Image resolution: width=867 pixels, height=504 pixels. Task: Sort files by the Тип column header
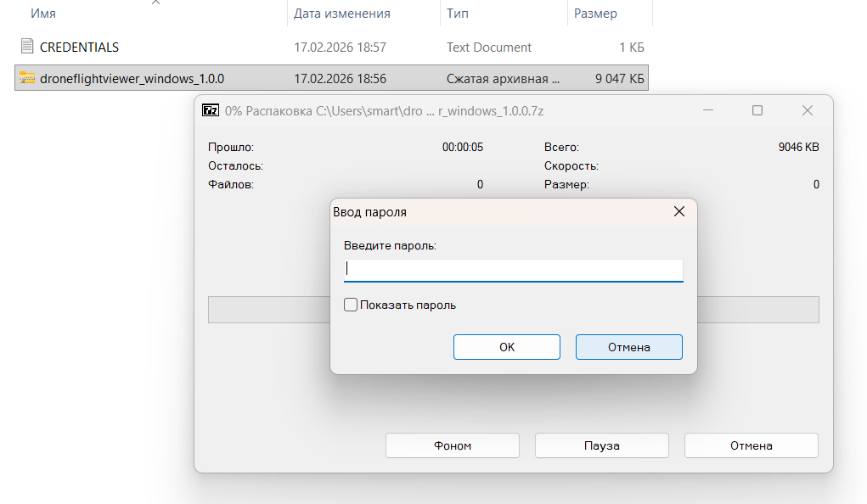click(x=457, y=14)
